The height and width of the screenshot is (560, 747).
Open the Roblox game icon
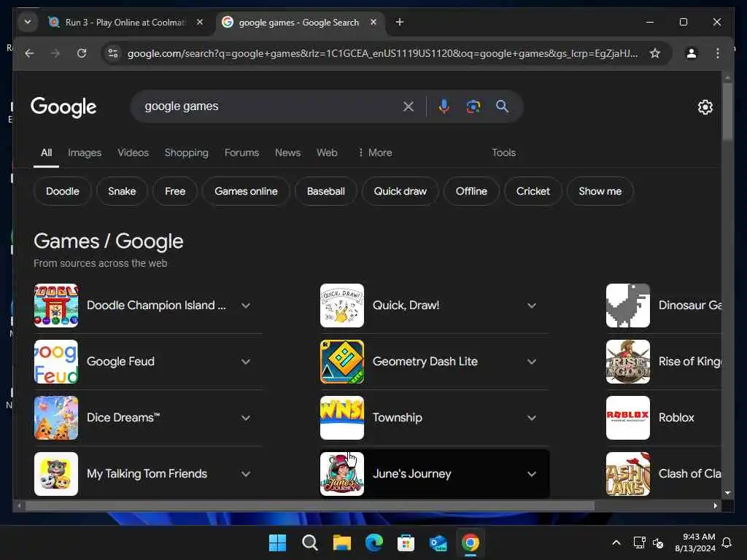[628, 418]
